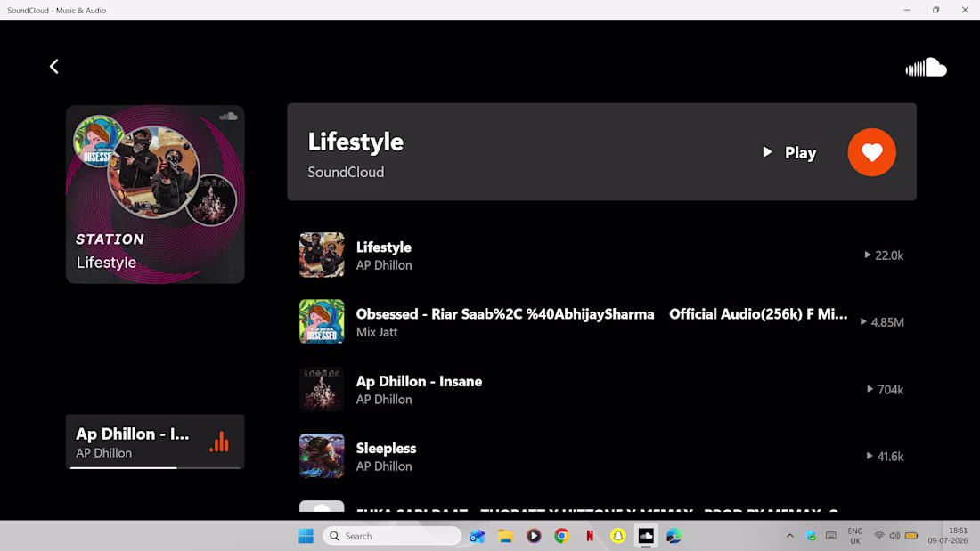Click the Mix Jatt artist name

click(377, 332)
